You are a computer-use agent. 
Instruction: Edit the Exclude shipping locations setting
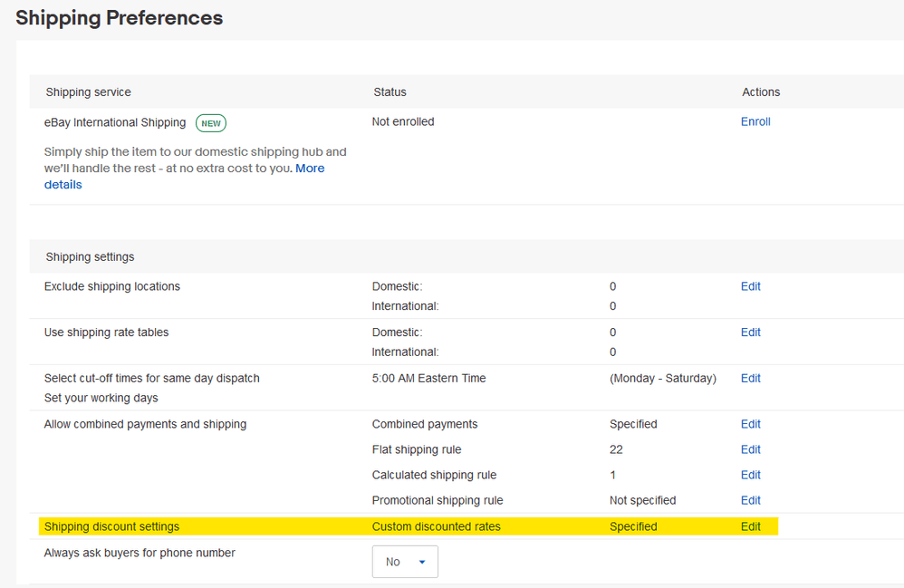[751, 286]
